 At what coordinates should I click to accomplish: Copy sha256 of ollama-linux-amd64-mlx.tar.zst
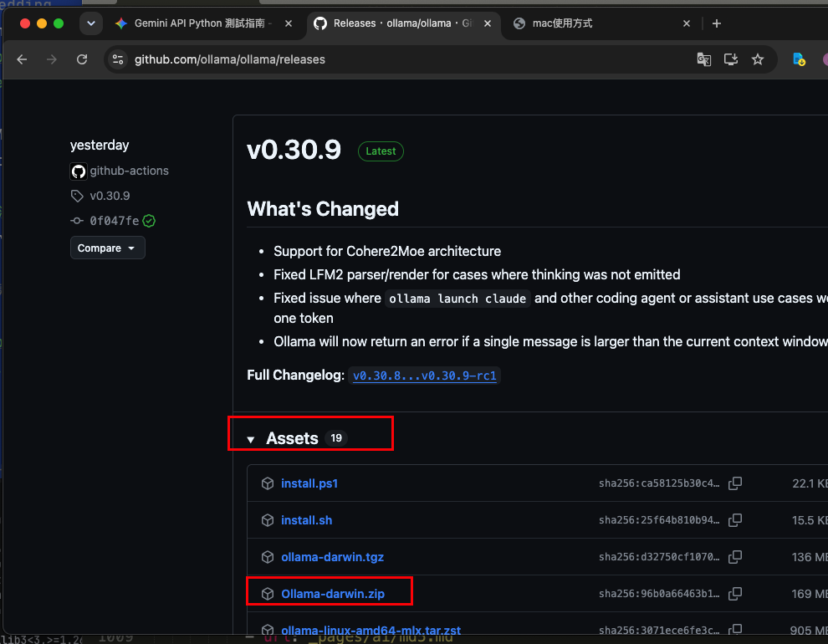pyautogui.click(x=735, y=630)
